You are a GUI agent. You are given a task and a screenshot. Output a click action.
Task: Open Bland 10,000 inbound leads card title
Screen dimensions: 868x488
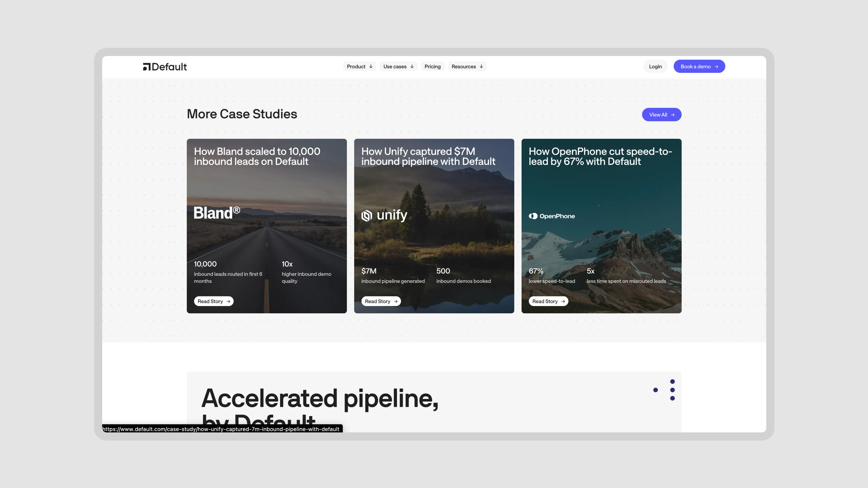click(257, 157)
